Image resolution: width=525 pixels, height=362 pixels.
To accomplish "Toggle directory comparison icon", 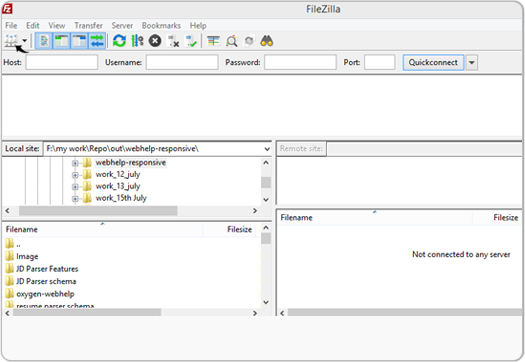I will click(x=231, y=41).
